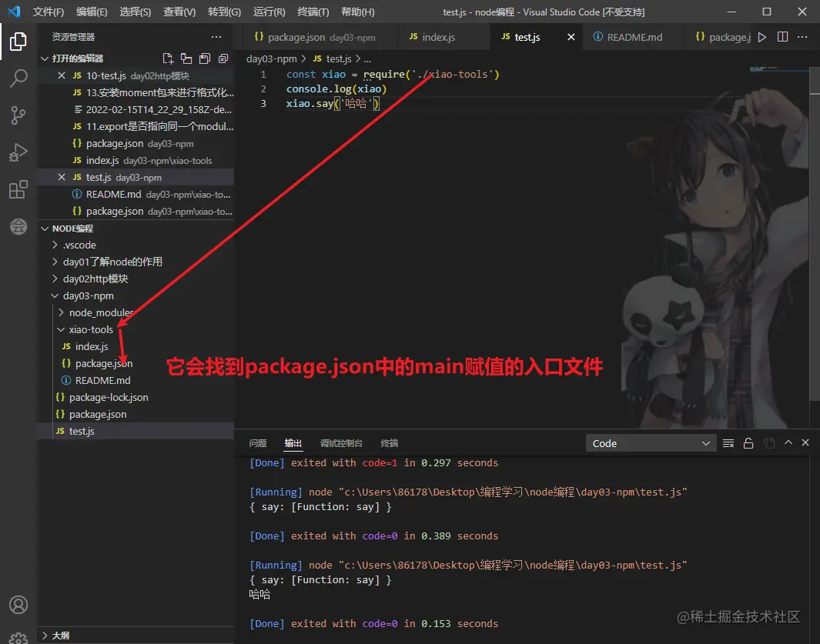Image resolution: width=820 pixels, height=644 pixels.
Task: Open the 查看(V) menu
Action: 179,12
